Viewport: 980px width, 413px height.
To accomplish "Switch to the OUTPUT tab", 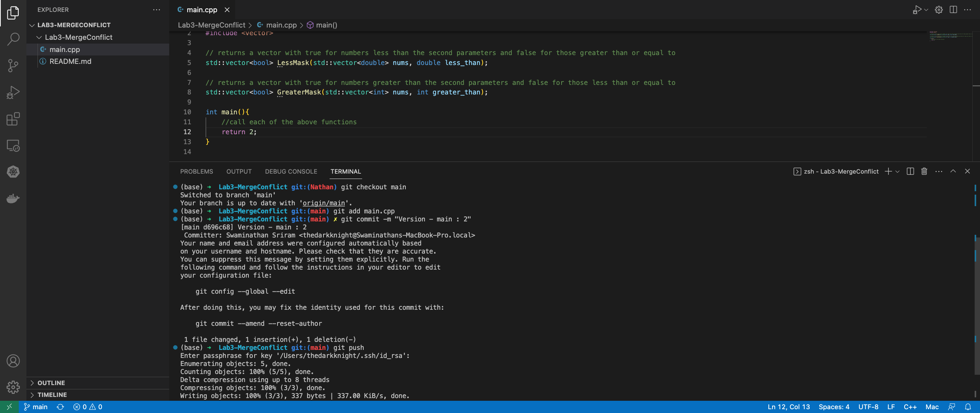I will 239,171.
